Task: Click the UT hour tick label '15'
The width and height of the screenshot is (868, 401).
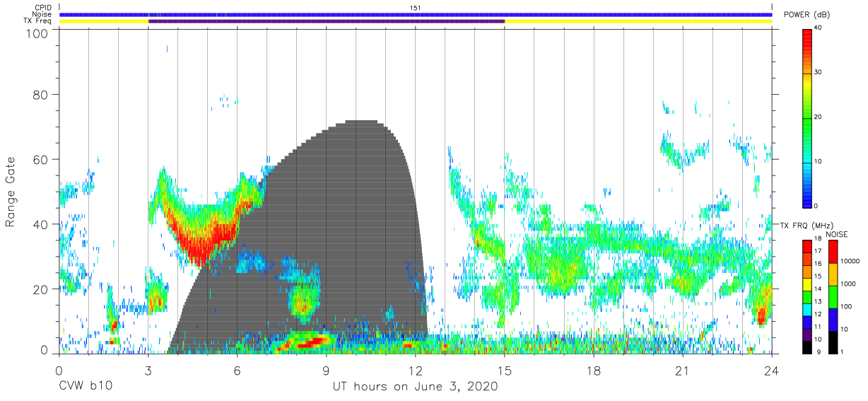Action: (505, 371)
